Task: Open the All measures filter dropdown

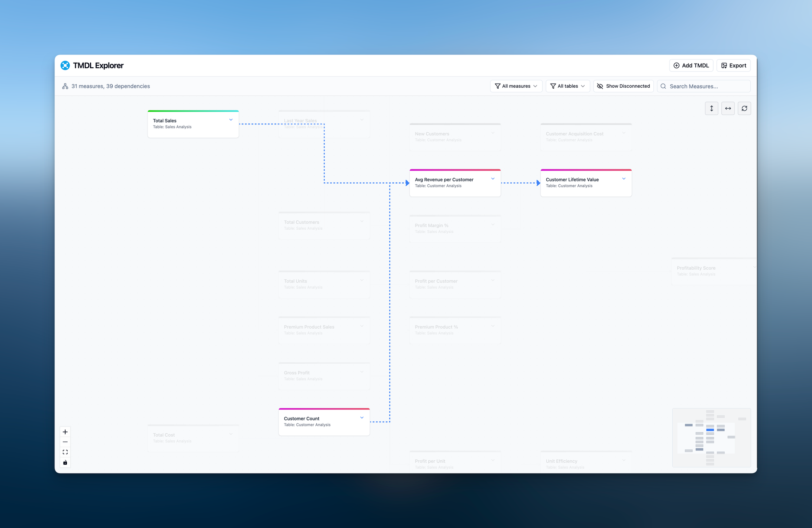Action: 516,86
